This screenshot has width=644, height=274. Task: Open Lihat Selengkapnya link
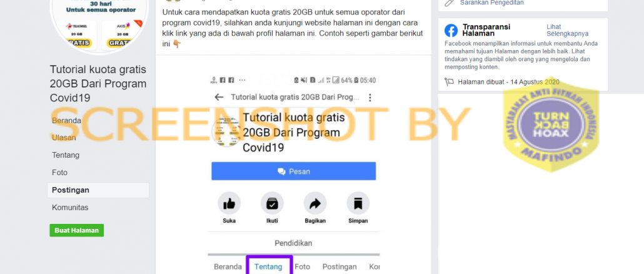click(567, 31)
